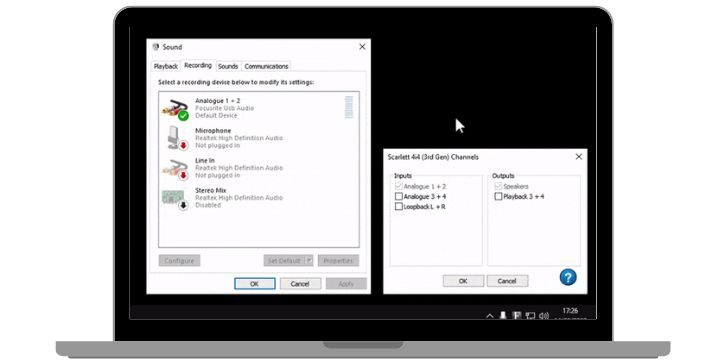This screenshot has height=364, width=726.
Task: Click the speaker volume tray icon
Action: (x=544, y=315)
